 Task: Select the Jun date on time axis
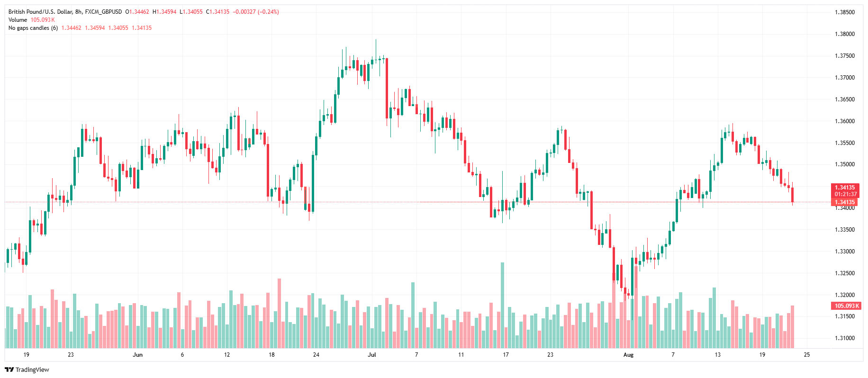137,355
